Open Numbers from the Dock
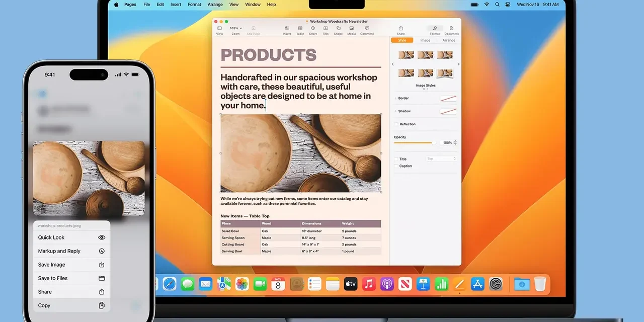 point(441,284)
